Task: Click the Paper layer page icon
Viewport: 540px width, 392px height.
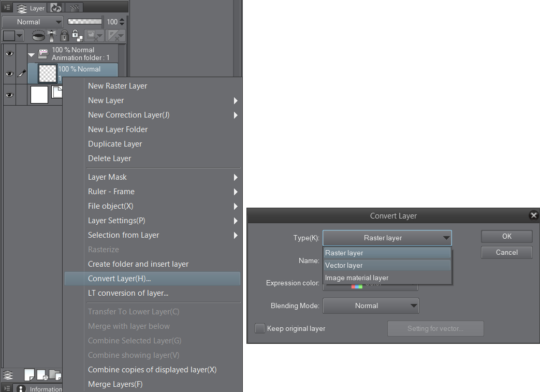Action: 57,92
